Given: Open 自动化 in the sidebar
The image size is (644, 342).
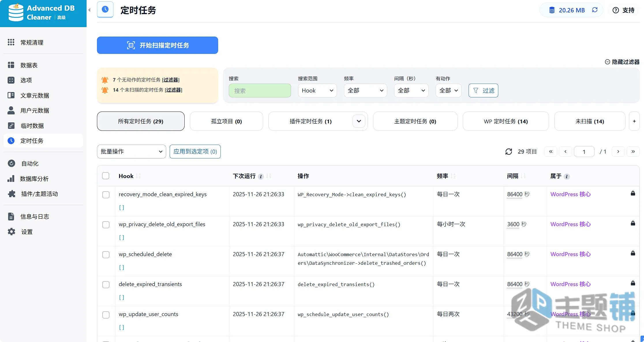Looking at the screenshot, I should point(43,163).
